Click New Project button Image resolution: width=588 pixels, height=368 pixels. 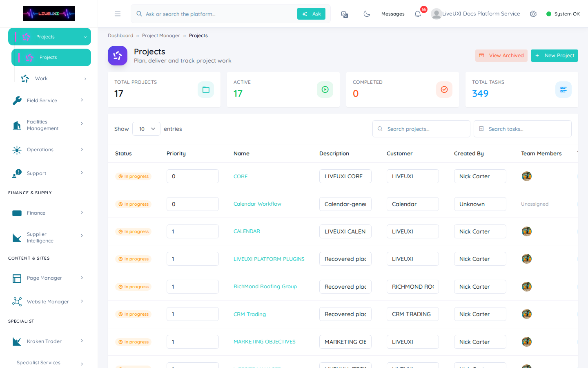(555, 56)
